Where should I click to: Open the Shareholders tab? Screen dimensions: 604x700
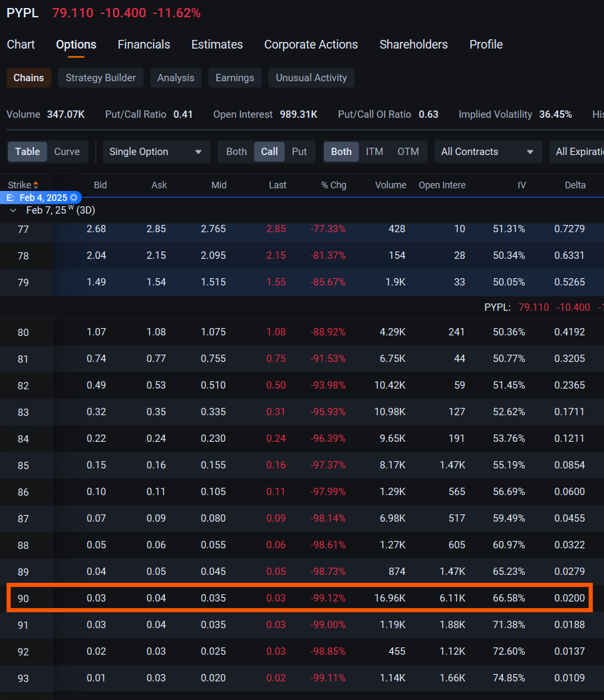coord(413,45)
